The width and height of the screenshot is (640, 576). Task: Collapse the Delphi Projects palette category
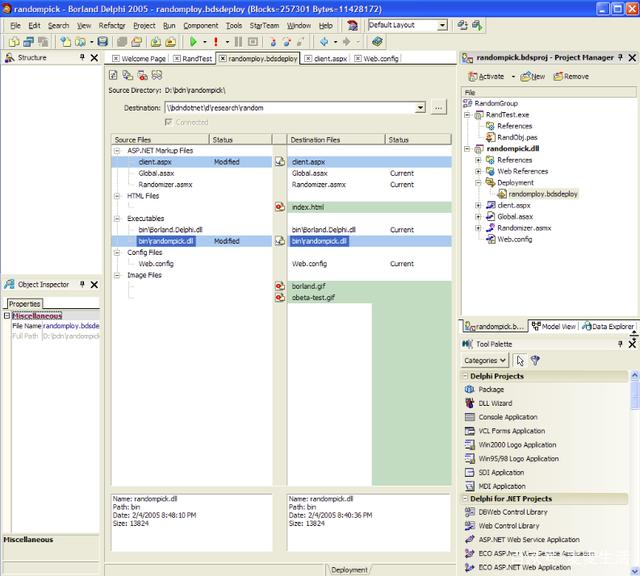pyautogui.click(x=465, y=376)
